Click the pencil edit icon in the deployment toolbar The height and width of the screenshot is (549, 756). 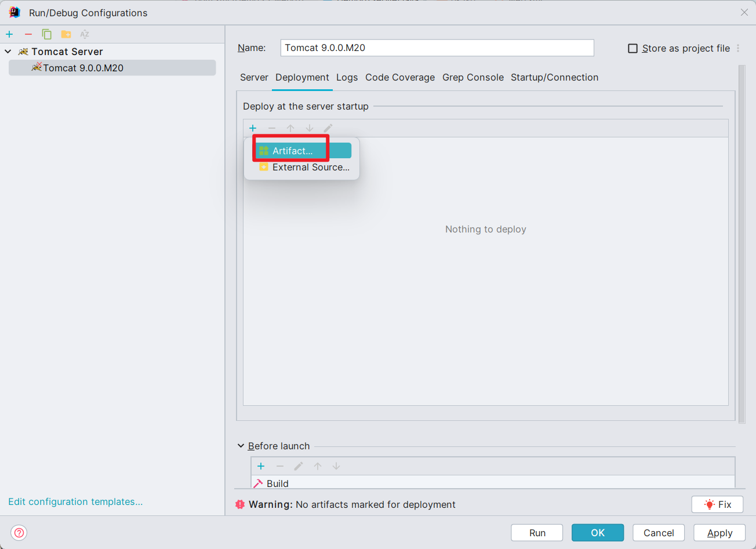pos(328,128)
